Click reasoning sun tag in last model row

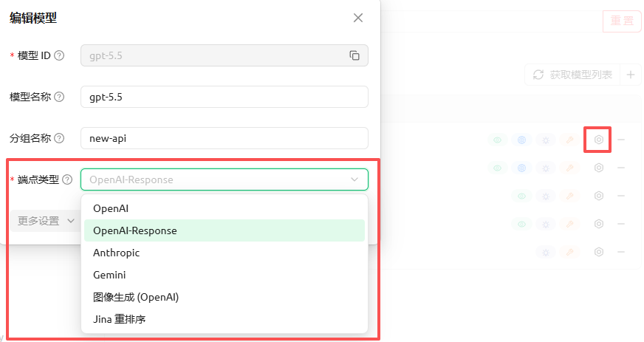546,252
